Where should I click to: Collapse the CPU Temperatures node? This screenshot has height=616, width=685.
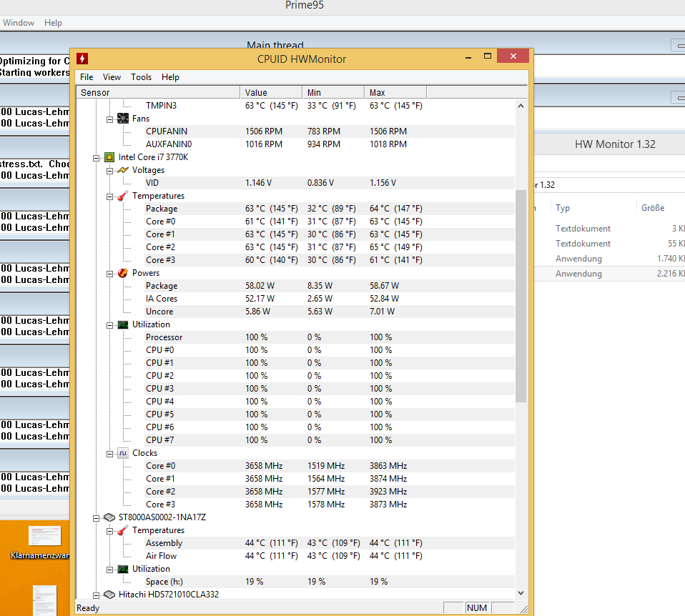[x=109, y=197]
